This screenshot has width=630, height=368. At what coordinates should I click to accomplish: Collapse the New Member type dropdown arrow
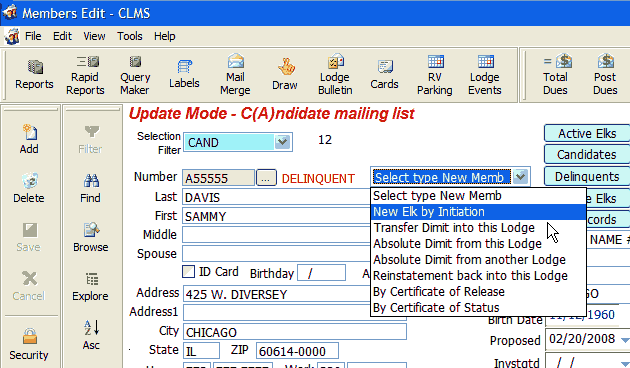pos(520,177)
